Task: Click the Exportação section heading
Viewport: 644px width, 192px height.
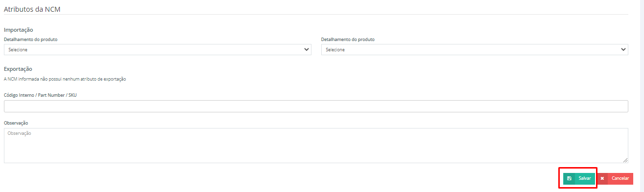Action: pyautogui.click(x=18, y=69)
